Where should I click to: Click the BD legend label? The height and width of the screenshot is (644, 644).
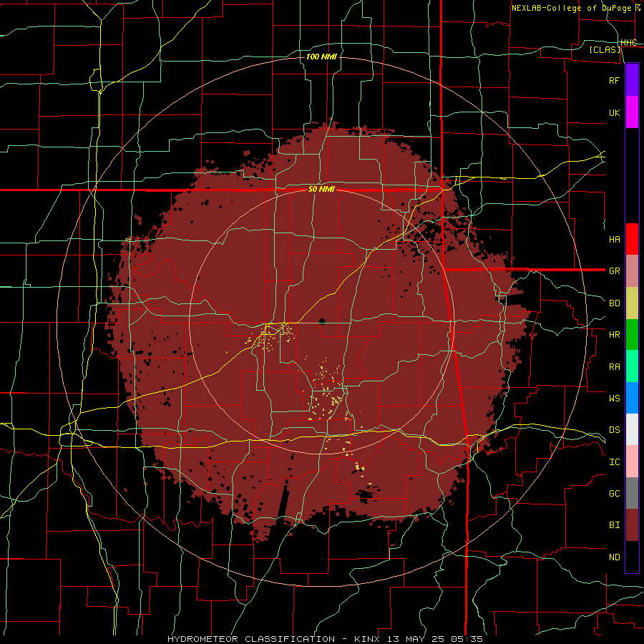pyautogui.click(x=615, y=303)
